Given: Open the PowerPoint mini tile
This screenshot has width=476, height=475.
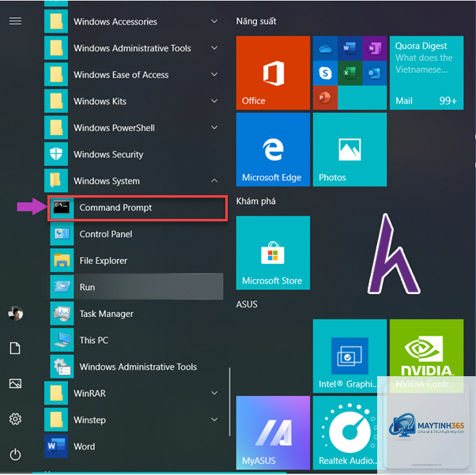Looking at the screenshot, I should tap(325, 97).
